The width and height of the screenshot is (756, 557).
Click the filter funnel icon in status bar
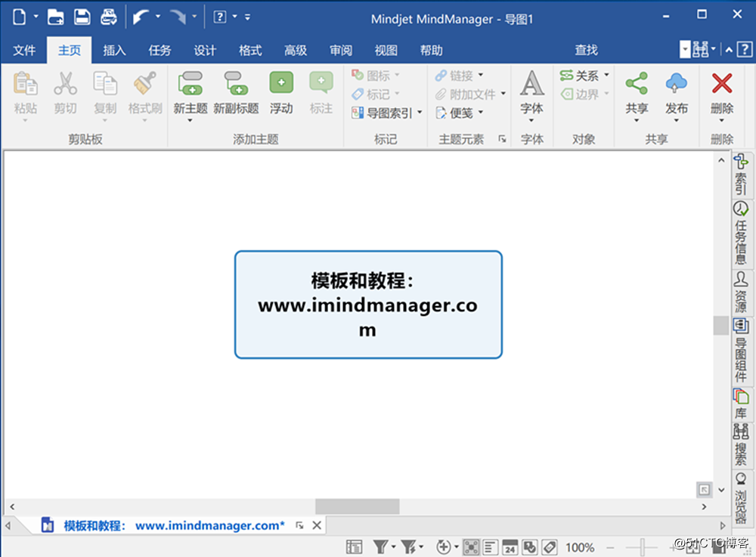tap(380, 547)
